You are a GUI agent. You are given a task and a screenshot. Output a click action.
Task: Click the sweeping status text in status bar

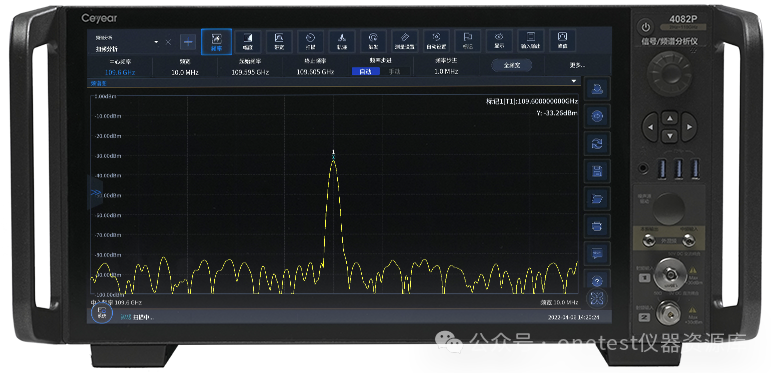(144, 317)
